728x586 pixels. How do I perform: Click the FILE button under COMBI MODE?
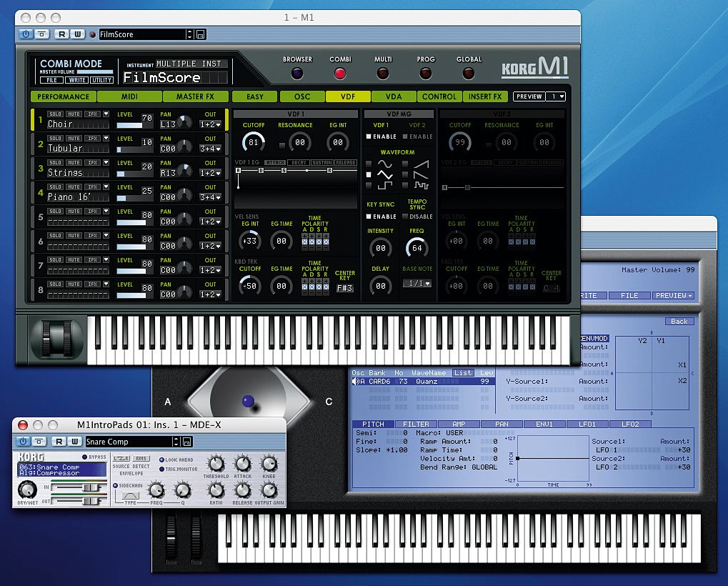coord(51,80)
